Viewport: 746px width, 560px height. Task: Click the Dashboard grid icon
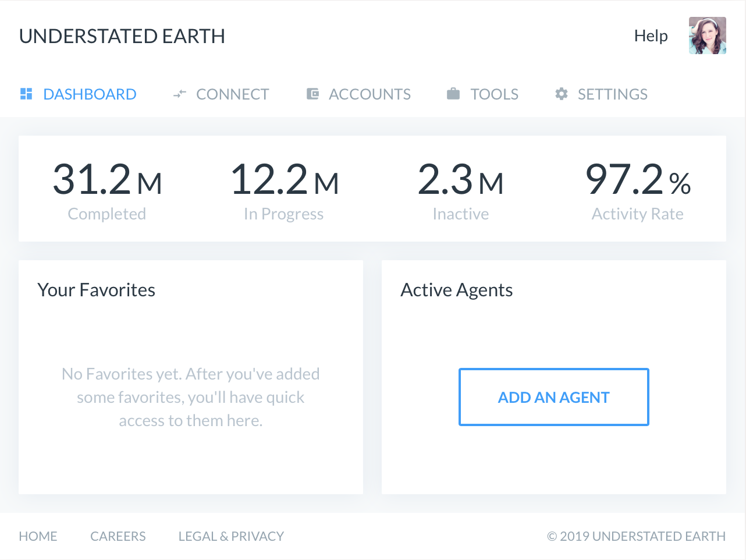pos(26,94)
